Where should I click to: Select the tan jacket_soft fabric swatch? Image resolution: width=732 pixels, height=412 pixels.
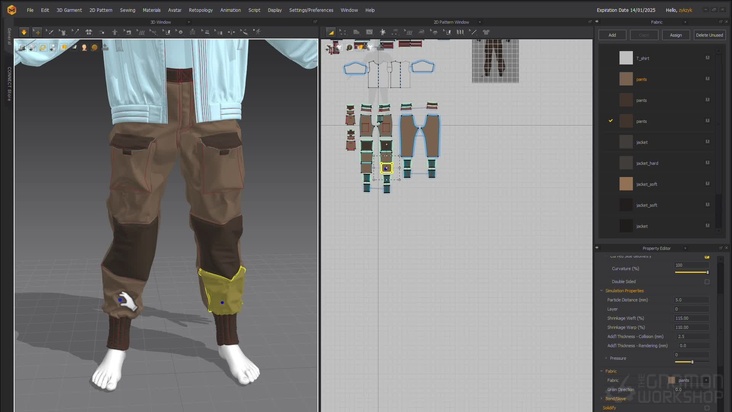pos(626,184)
